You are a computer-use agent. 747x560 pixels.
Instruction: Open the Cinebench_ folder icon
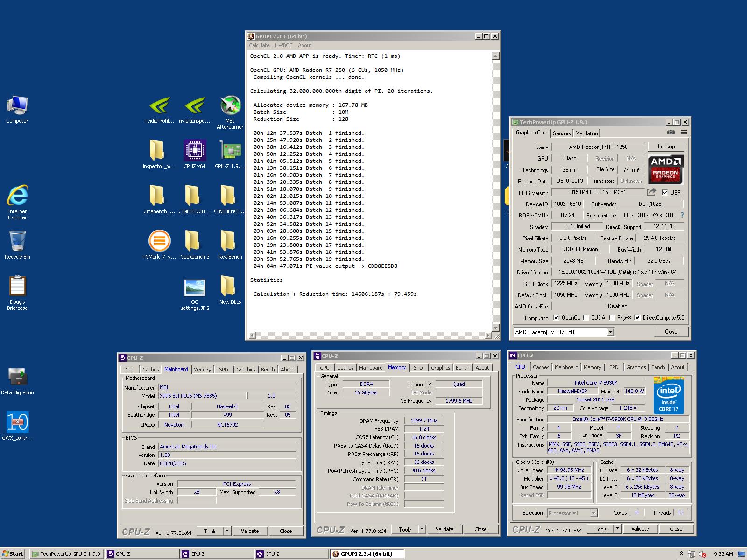pos(159,199)
